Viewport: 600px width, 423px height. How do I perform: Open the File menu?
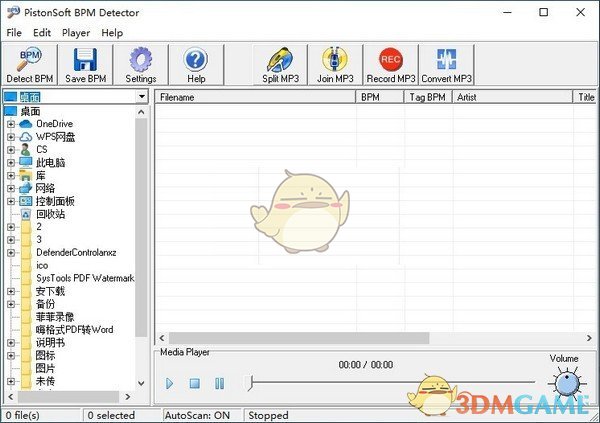pos(14,33)
